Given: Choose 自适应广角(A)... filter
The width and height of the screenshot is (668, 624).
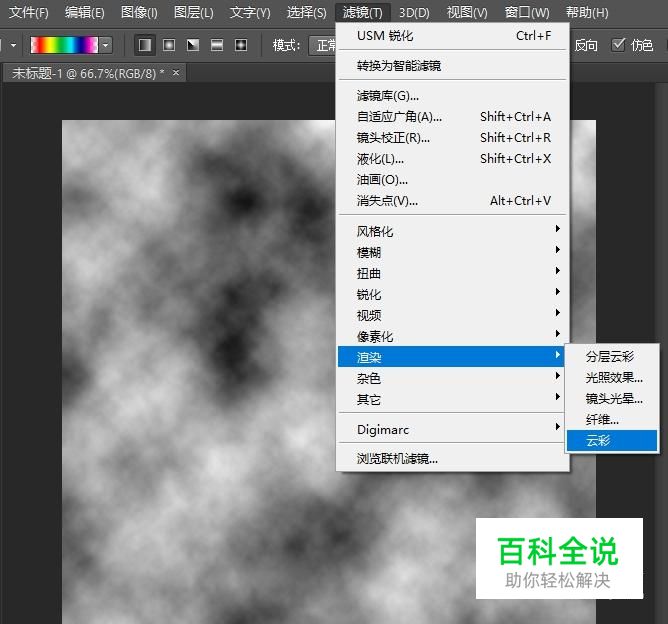Looking at the screenshot, I should tap(453, 117).
